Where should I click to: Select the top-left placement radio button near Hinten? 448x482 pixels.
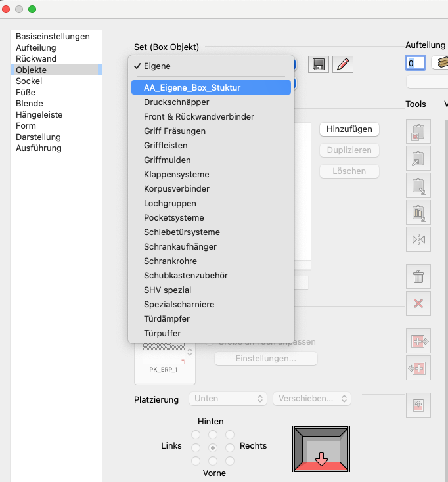click(195, 435)
